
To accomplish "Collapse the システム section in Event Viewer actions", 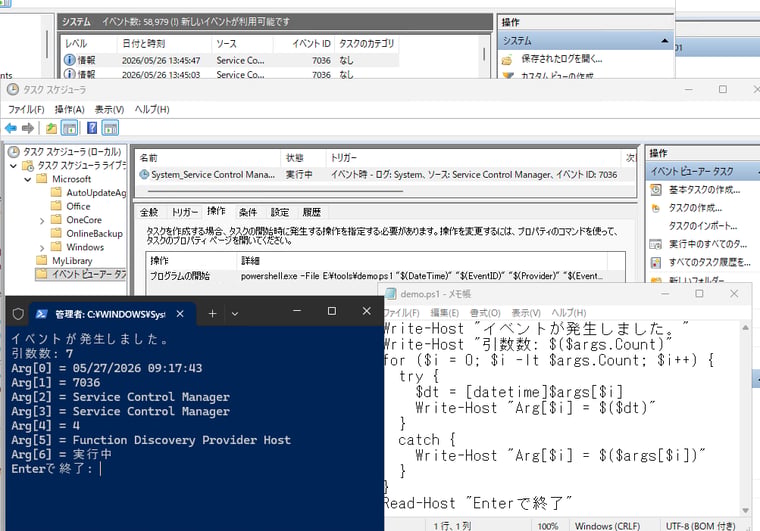I will tap(665, 41).
